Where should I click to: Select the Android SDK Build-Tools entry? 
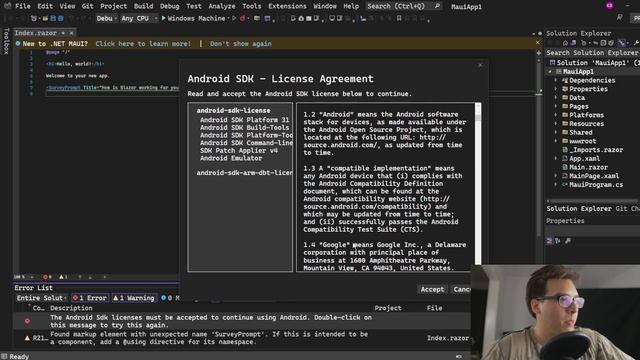coord(244,127)
